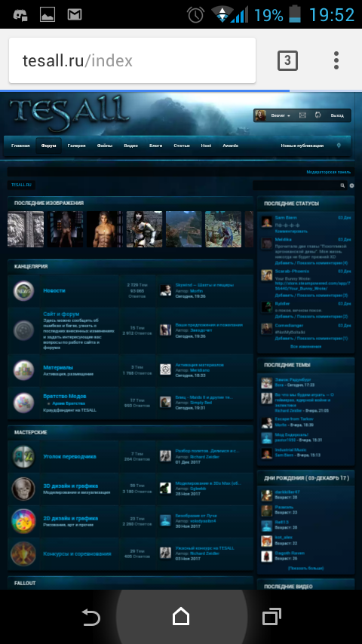Open the notifications icon next to the envelope
This screenshot has height=644, width=362.
pyautogui.click(x=318, y=116)
